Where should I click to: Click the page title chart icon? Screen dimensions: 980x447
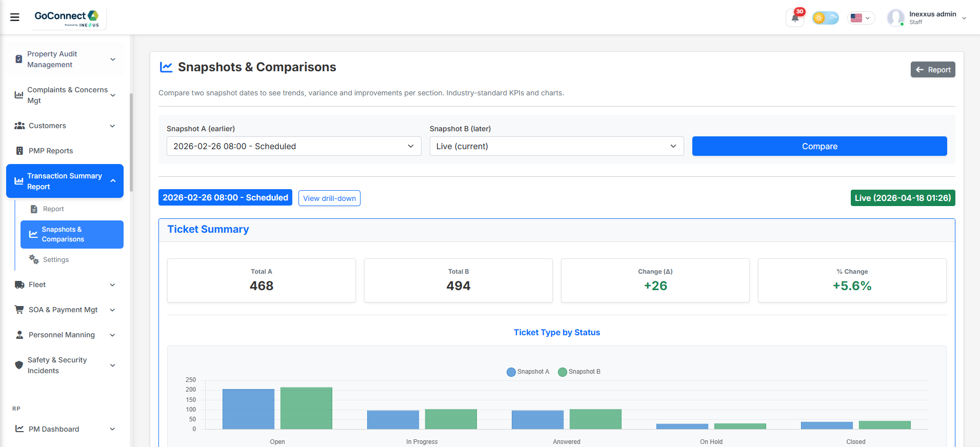point(166,67)
